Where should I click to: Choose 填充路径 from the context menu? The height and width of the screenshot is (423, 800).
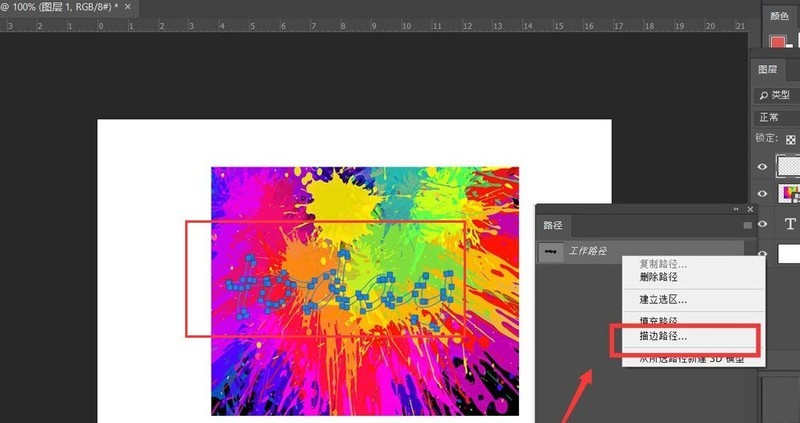pyautogui.click(x=658, y=320)
